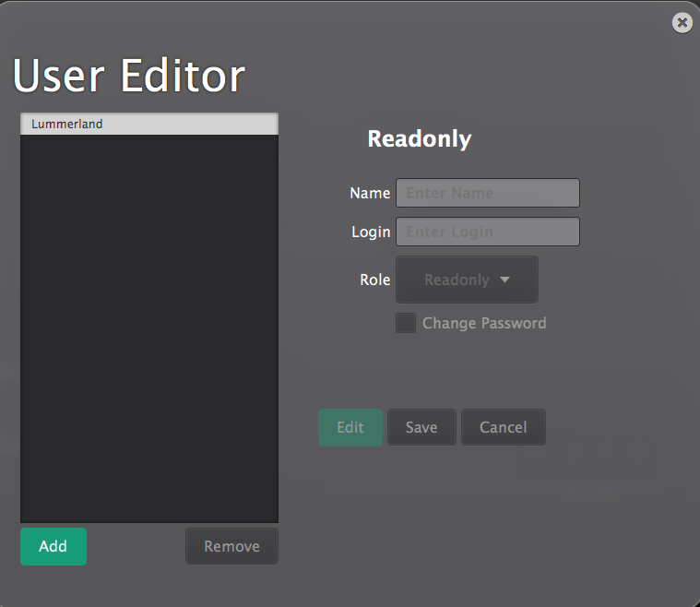This screenshot has width=700, height=607.
Task: Save the user changes
Action: (421, 427)
